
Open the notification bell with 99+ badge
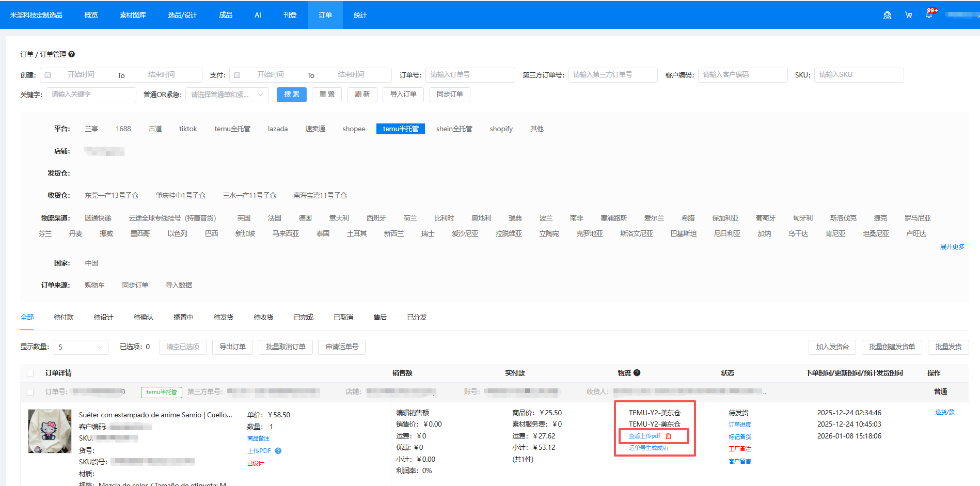pos(929,15)
